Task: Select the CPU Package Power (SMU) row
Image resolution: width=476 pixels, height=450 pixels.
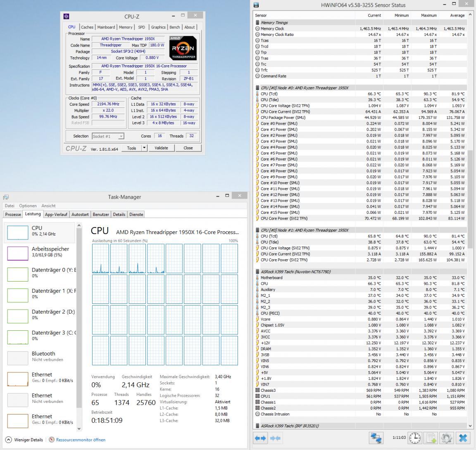Action: coord(361,117)
